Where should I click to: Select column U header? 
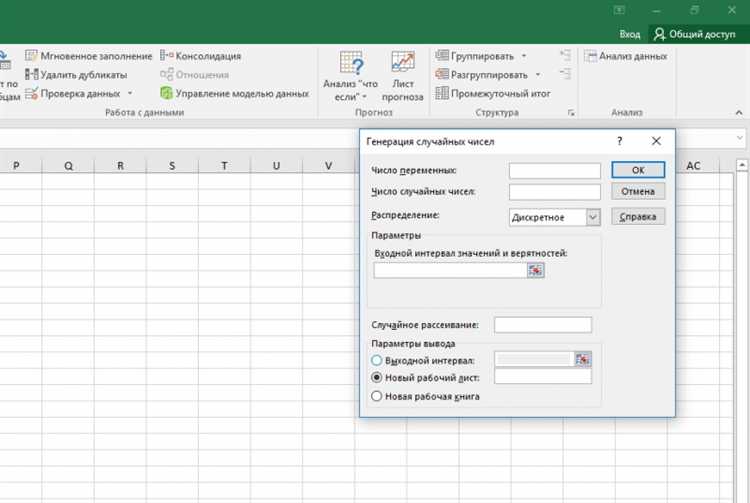pyautogui.click(x=276, y=165)
